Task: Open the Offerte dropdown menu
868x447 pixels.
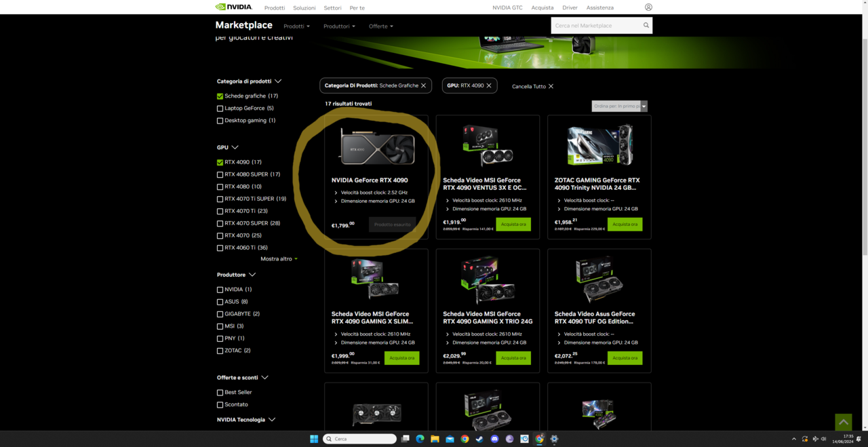Action: tap(381, 26)
